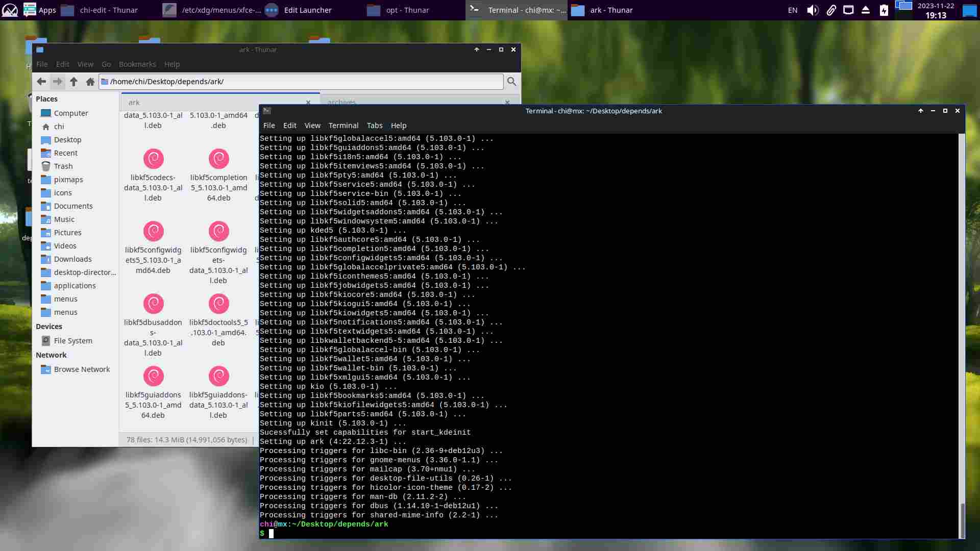Click the paperclip clipboard tray icon

831,10
